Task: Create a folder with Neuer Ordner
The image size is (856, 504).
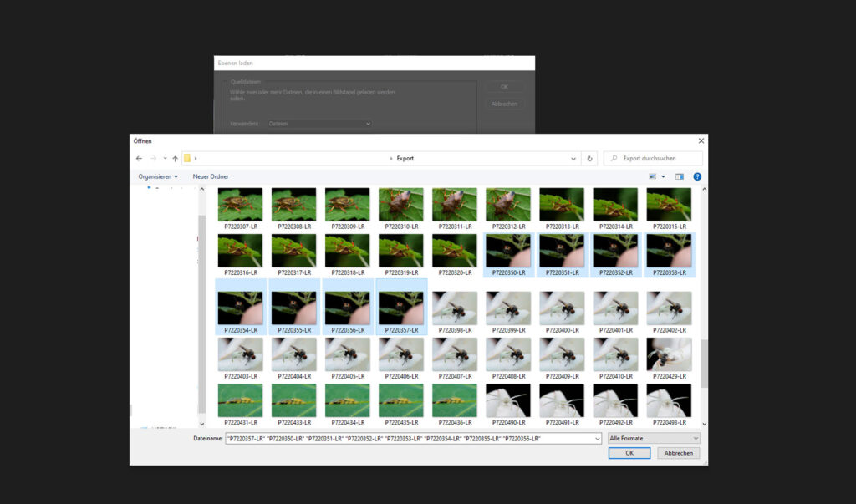Action: (211, 176)
